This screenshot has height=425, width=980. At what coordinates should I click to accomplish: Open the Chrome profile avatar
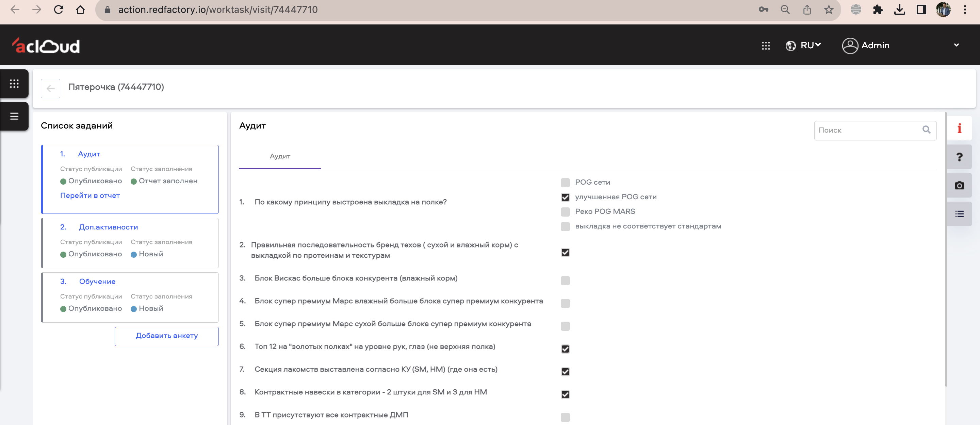click(x=943, y=10)
